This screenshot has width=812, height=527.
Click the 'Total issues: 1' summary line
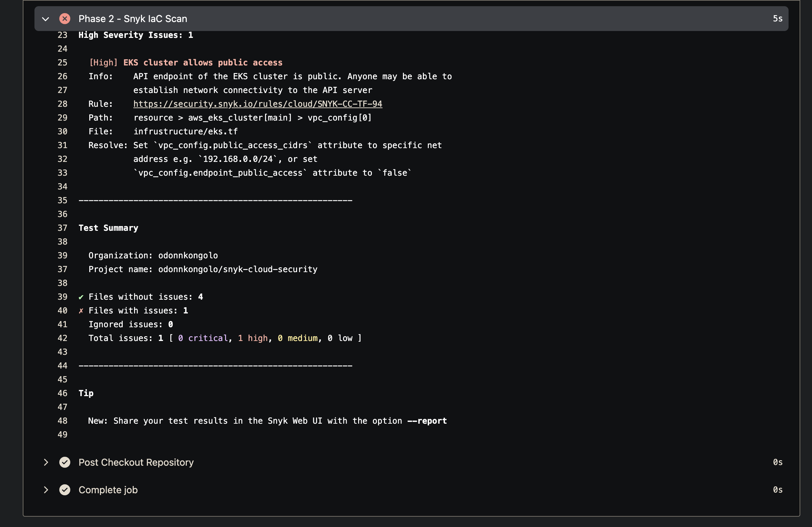coord(225,338)
